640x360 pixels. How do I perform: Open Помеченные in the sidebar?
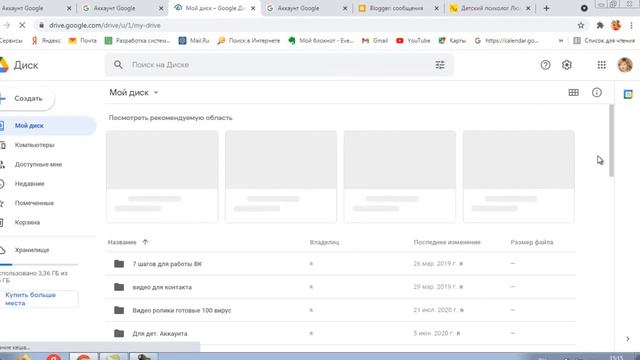pyautogui.click(x=34, y=203)
